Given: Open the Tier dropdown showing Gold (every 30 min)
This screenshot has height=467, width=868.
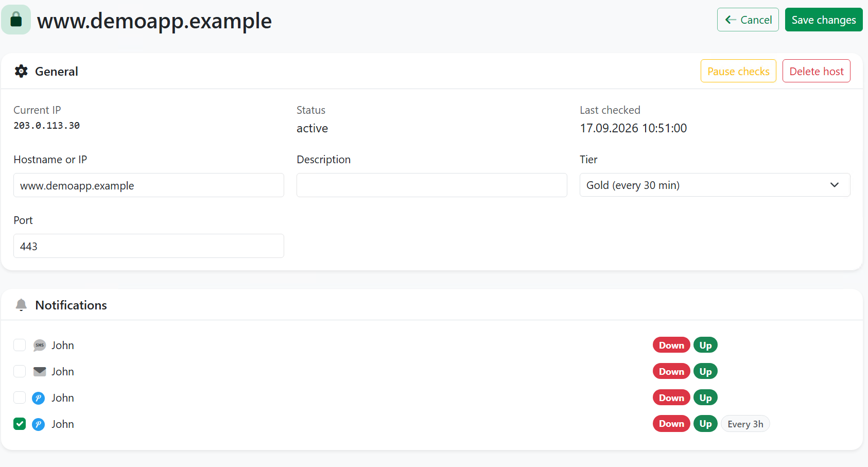Looking at the screenshot, I should [x=715, y=185].
